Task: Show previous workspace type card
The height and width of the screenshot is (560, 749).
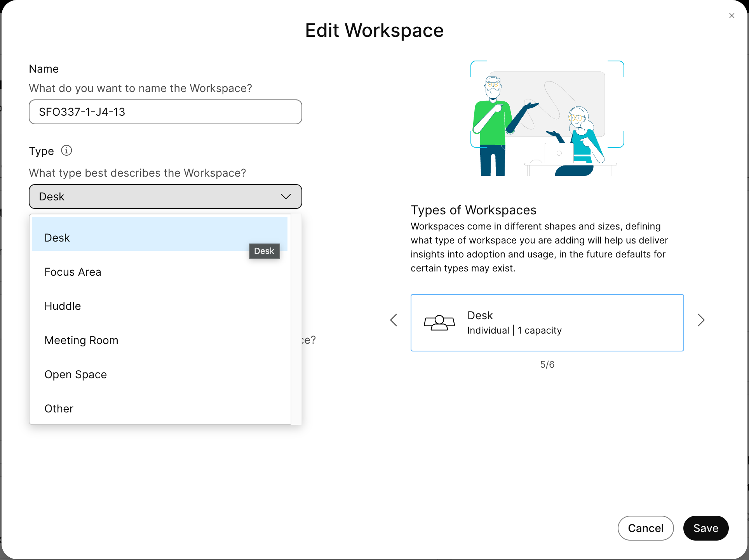Action: pos(394,320)
